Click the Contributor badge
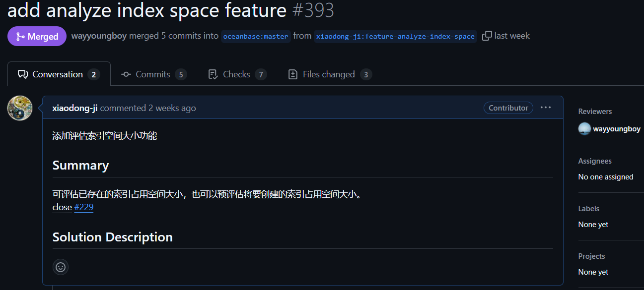Viewport: 644px width, 290px height. [508, 108]
